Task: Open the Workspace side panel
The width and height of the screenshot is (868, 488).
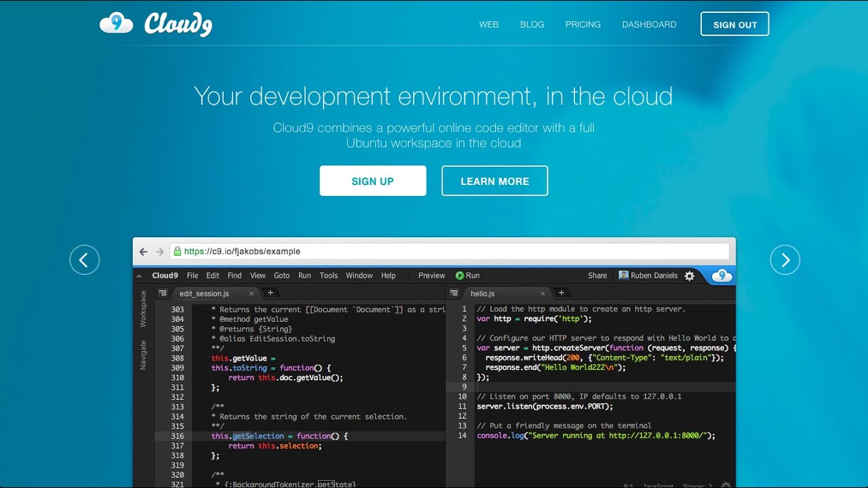Action: tap(143, 309)
